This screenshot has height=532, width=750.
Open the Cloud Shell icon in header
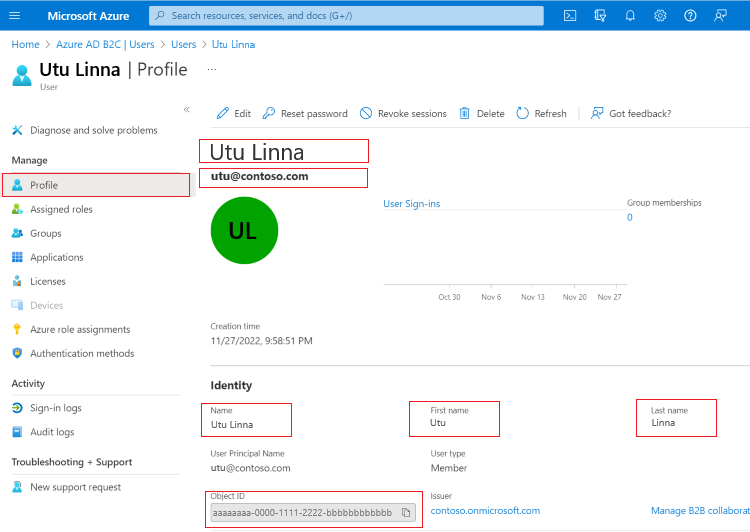click(x=570, y=15)
